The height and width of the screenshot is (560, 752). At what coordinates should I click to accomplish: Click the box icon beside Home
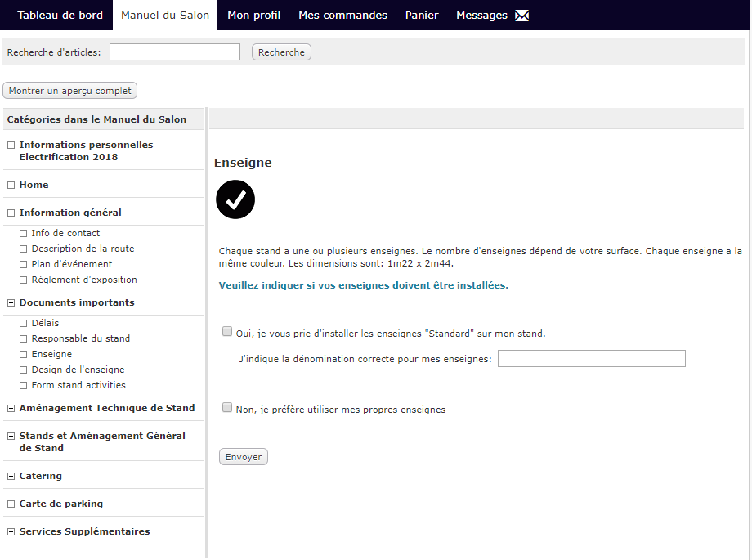coord(11,186)
